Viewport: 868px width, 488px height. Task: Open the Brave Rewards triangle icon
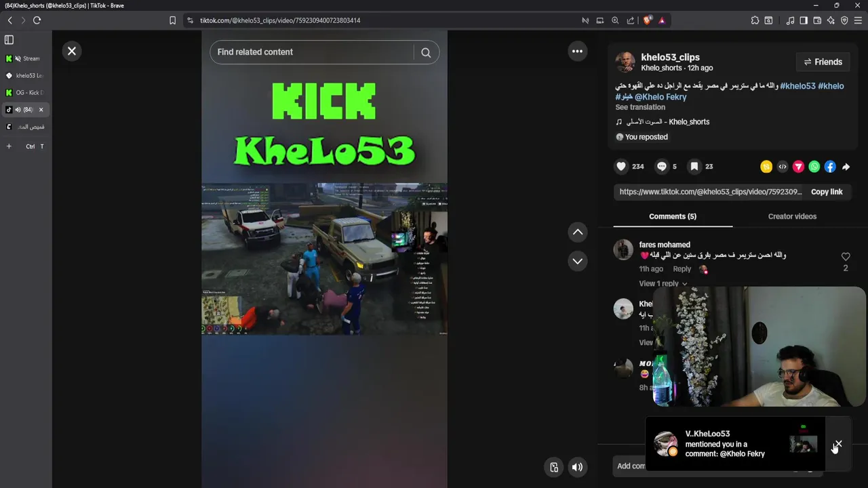point(662,20)
